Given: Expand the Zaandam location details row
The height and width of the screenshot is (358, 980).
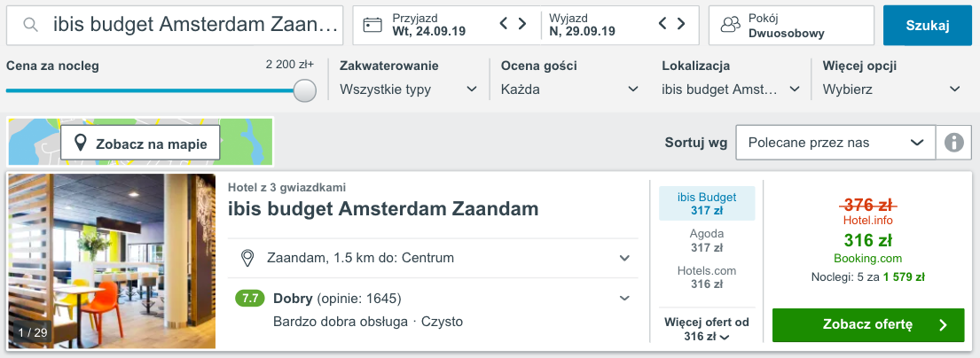Looking at the screenshot, I should tap(623, 258).
